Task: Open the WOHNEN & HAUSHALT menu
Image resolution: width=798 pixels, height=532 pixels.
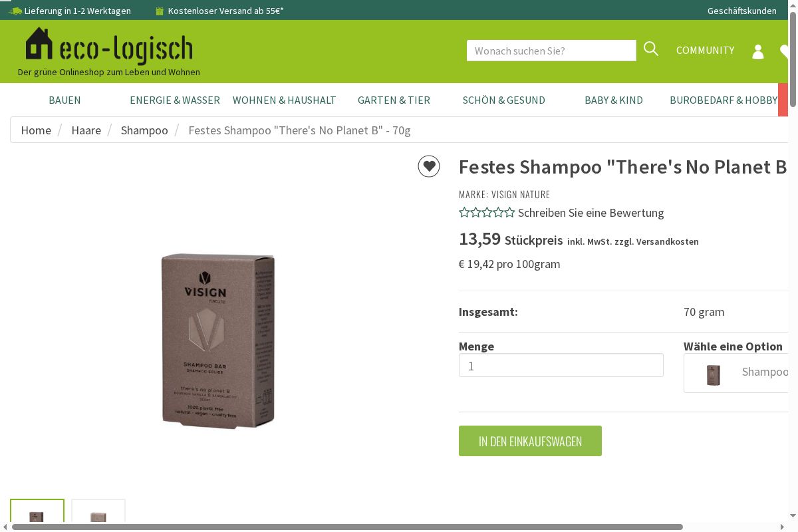Action: pos(285,100)
